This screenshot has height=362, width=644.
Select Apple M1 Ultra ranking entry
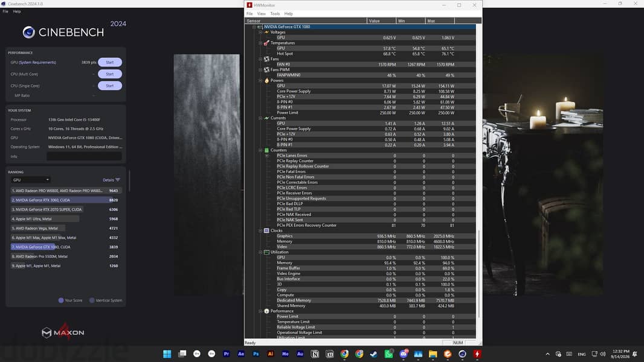[66, 219]
